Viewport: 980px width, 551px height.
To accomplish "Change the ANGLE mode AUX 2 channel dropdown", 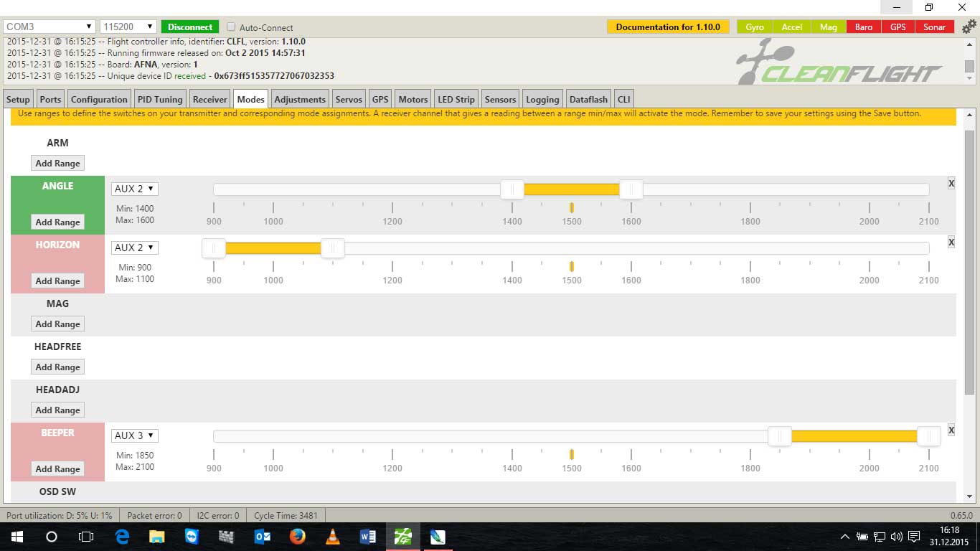I will point(135,189).
